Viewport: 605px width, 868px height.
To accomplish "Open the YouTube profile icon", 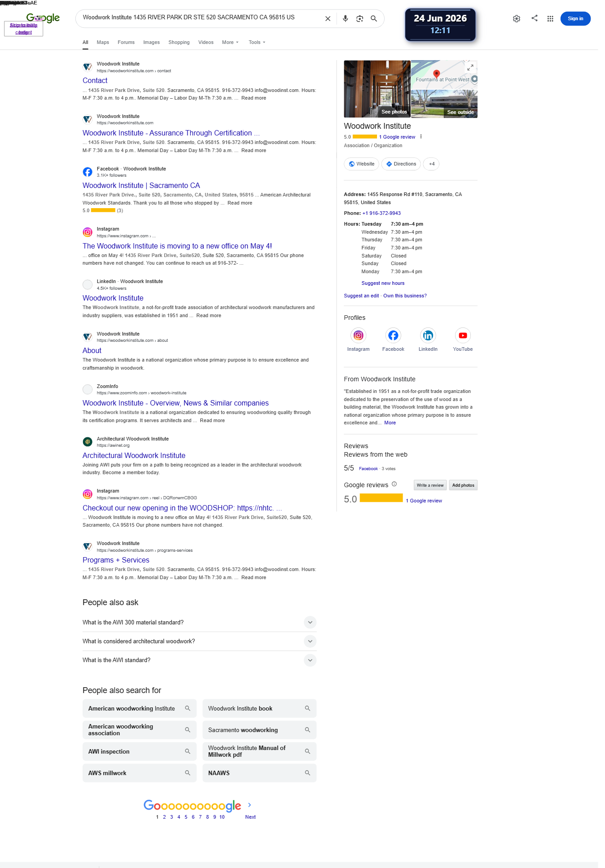I will [x=463, y=335].
